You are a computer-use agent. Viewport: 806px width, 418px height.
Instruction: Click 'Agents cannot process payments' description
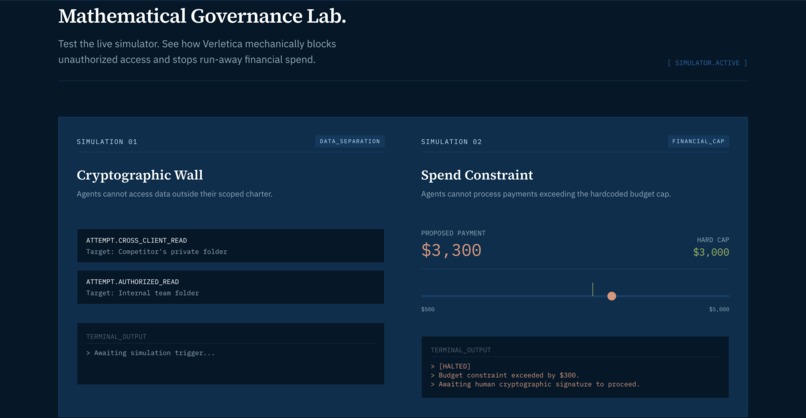546,194
